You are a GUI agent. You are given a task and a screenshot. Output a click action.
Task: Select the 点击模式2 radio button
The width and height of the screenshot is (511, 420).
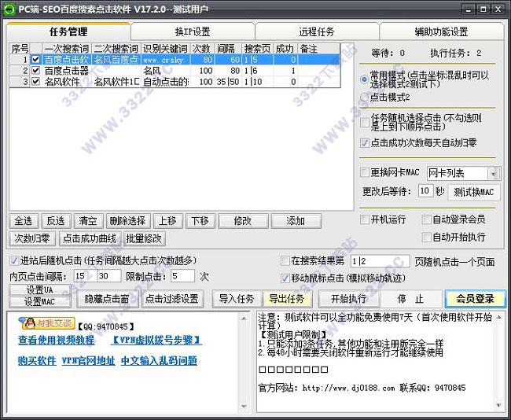(364, 97)
